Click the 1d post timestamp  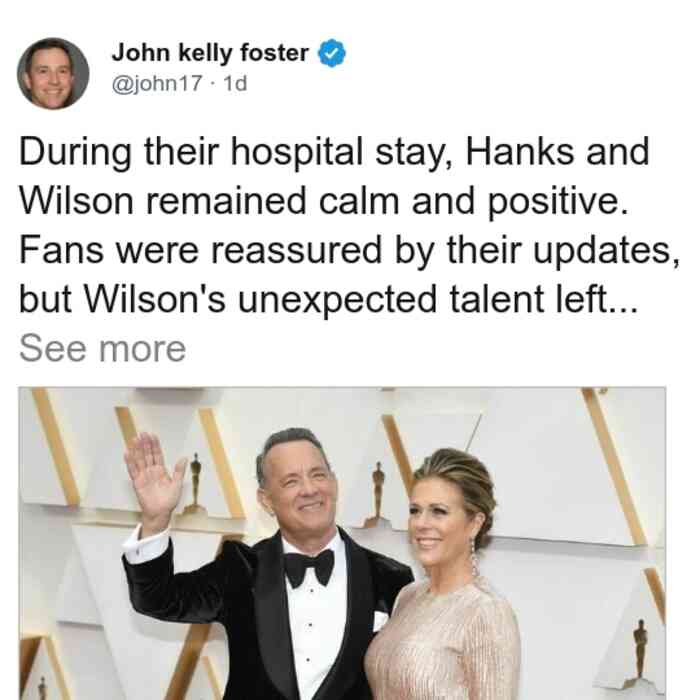(x=235, y=83)
